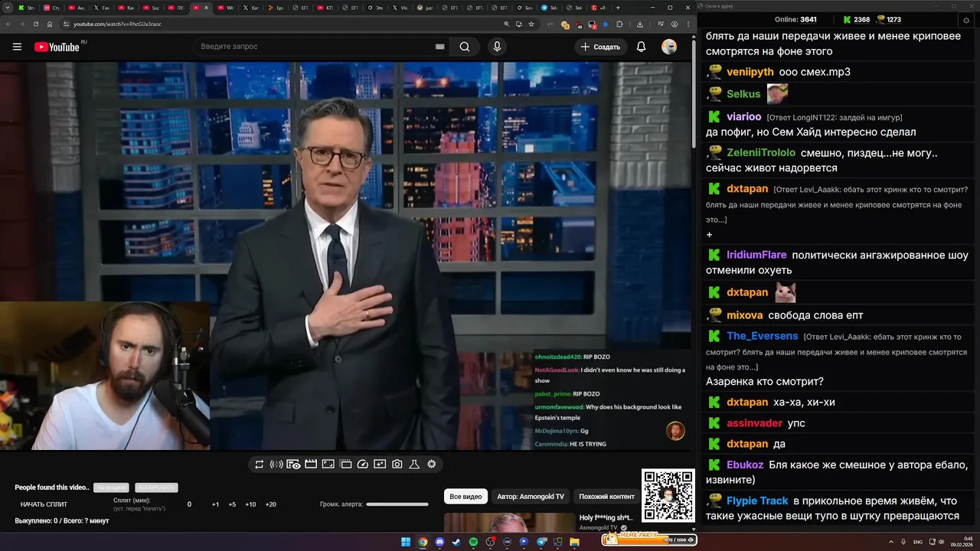Image resolution: width=980 pixels, height=551 pixels.
Task: Open IridiumFlare username in chat
Action: (x=756, y=255)
